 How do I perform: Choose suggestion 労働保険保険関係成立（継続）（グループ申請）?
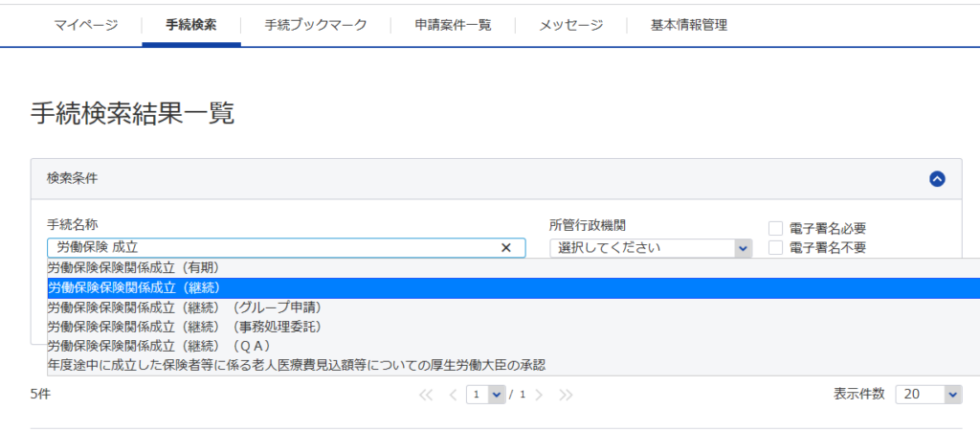point(184,307)
